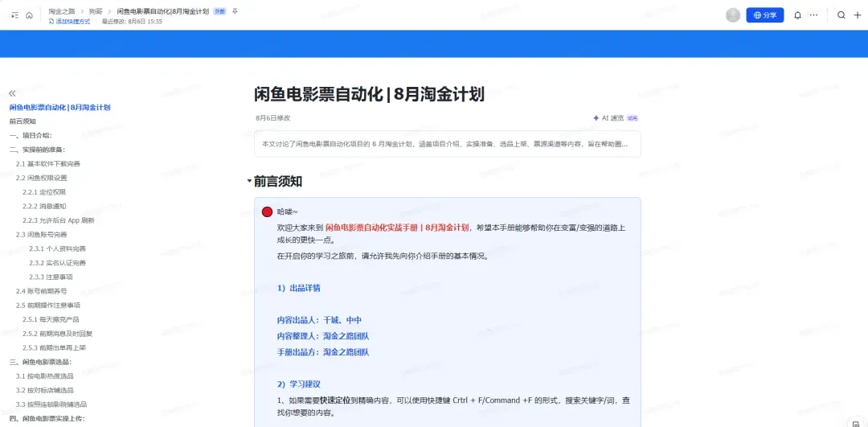Open outline item 3.1 按电影热度选品
868x427 pixels.
[x=45, y=376]
